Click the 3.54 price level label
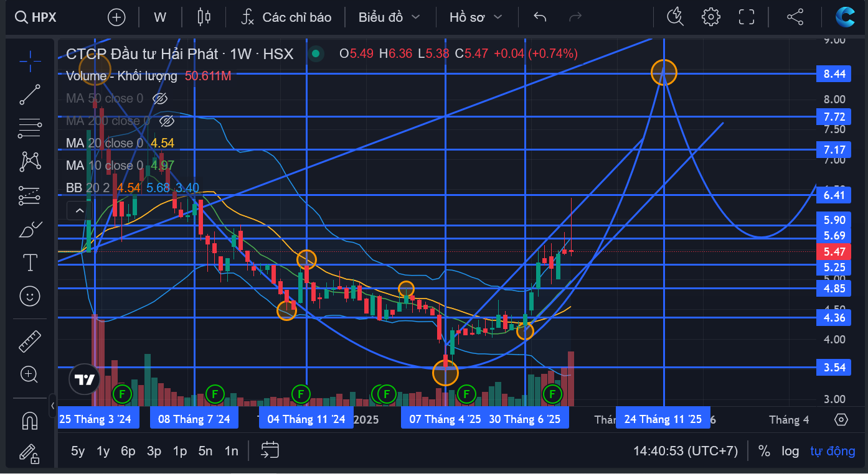 (834, 367)
